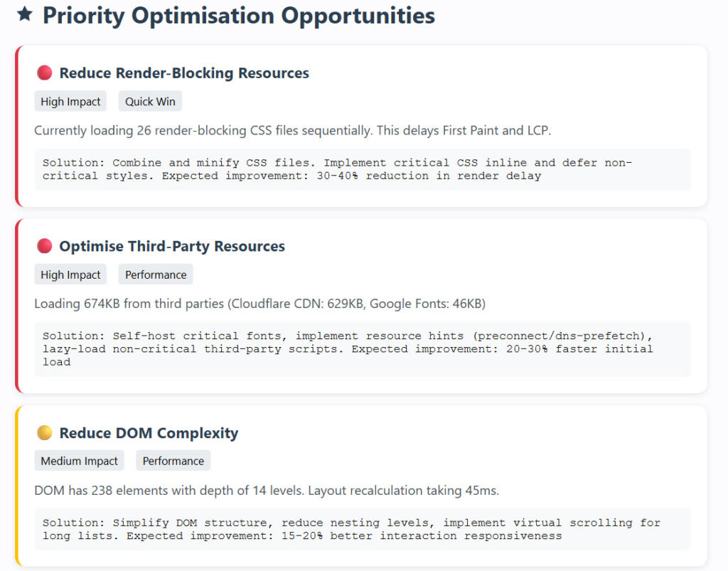Click the simplify DOM structure solution block
Viewport: 728px width, 571px height.
click(x=362, y=529)
